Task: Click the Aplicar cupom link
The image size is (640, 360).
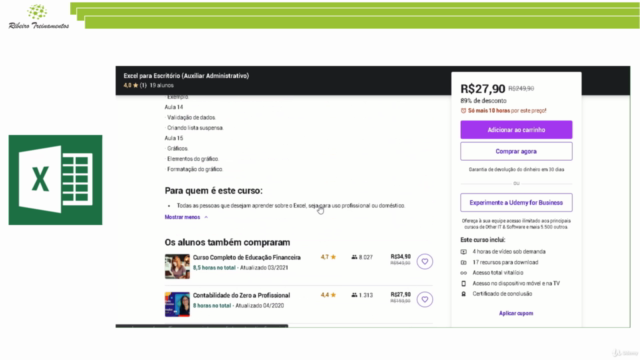Action: (x=516, y=313)
